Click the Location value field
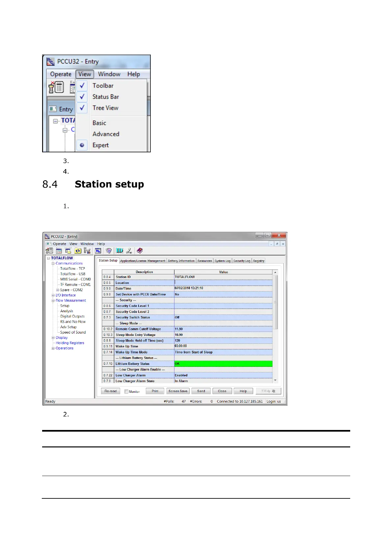Viewport: 392px width, 554px height. click(223, 283)
